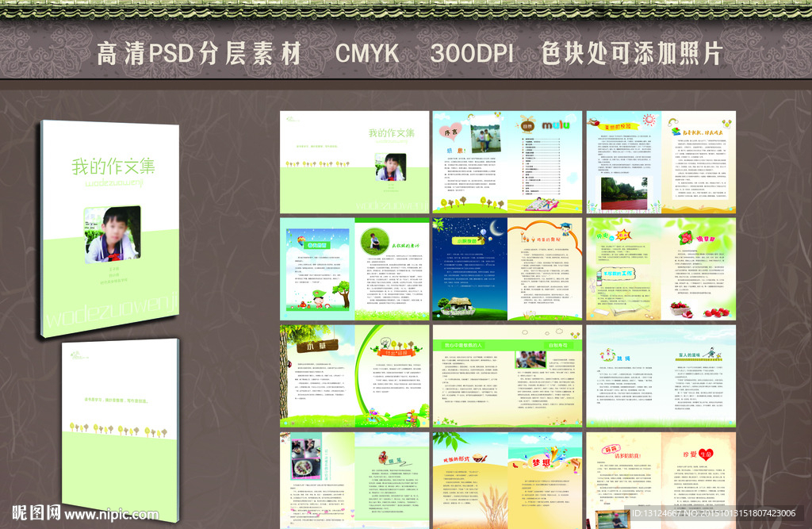Click the 跳绳 heading
This screenshot has height=529, width=812.
623,358
